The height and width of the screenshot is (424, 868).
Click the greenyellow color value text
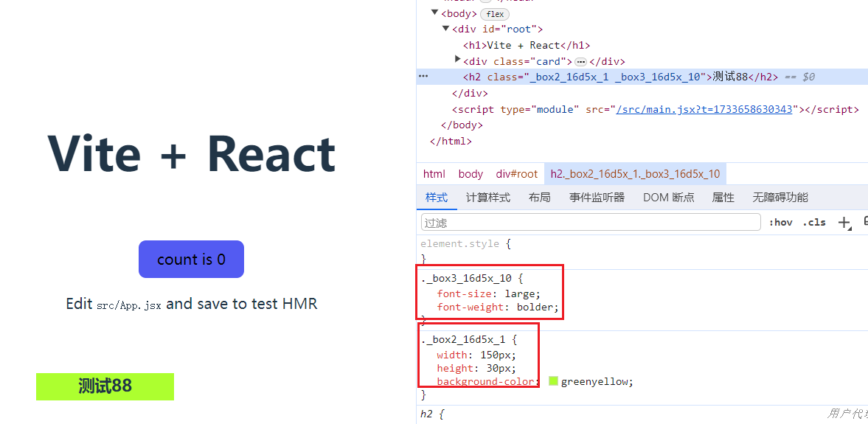point(595,381)
